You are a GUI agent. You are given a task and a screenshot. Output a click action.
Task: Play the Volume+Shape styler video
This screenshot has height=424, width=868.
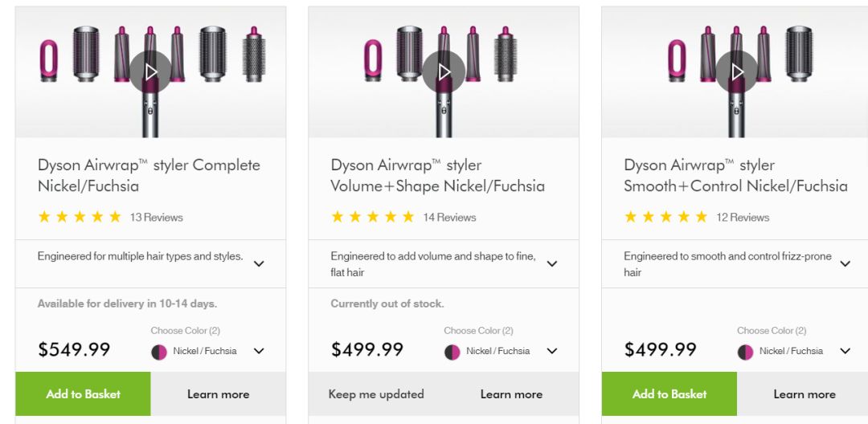point(444,72)
